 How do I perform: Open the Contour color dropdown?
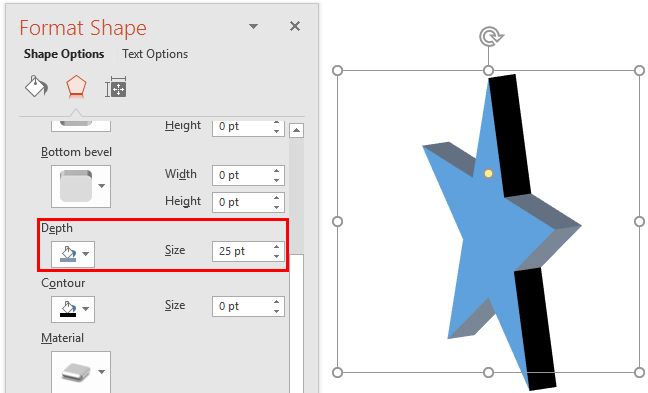[86, 309]
